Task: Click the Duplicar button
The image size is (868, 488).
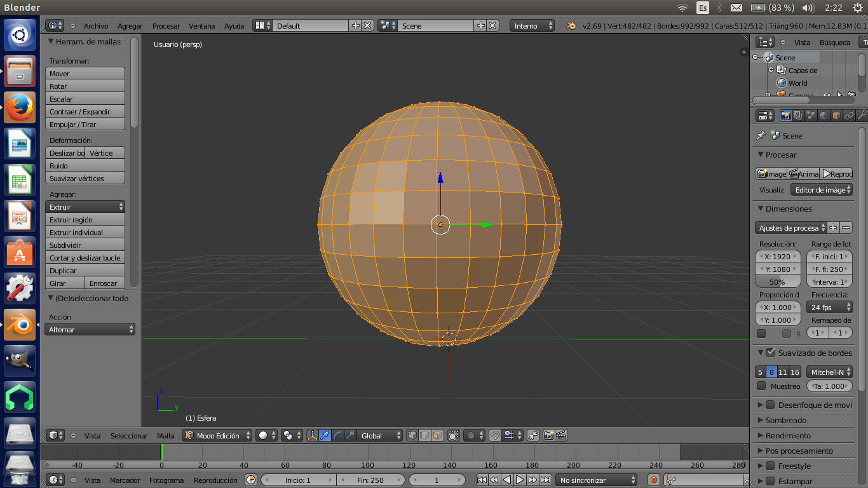Action: click(x=85, y=271)
